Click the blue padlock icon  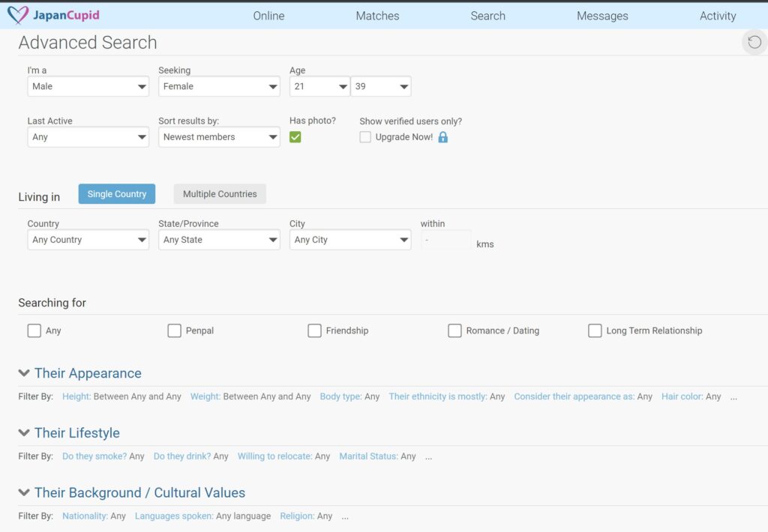[442, 137]
